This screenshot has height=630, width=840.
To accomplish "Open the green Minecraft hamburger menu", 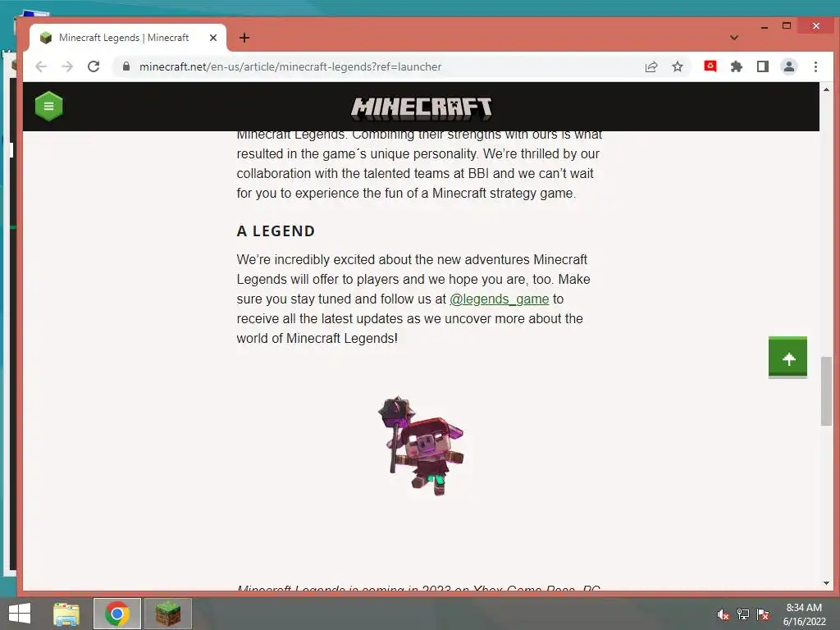I will click(x=48, y=106).
